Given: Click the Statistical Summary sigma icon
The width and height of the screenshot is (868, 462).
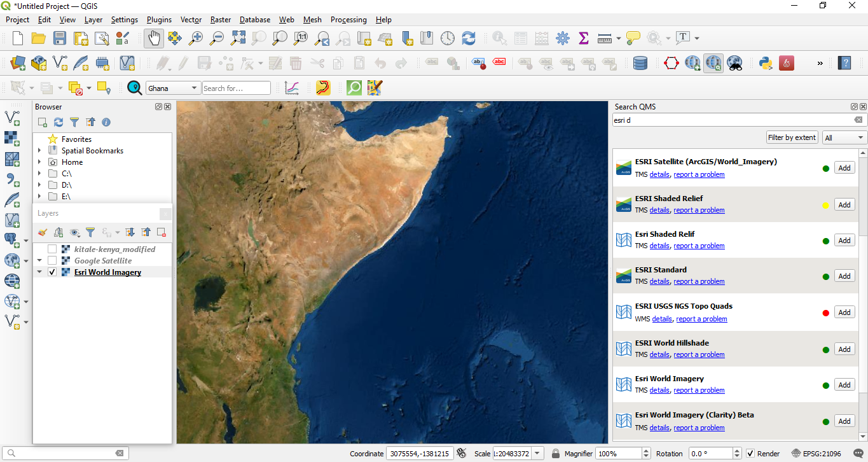Looking at the screenshot, I should click(584, 38).
